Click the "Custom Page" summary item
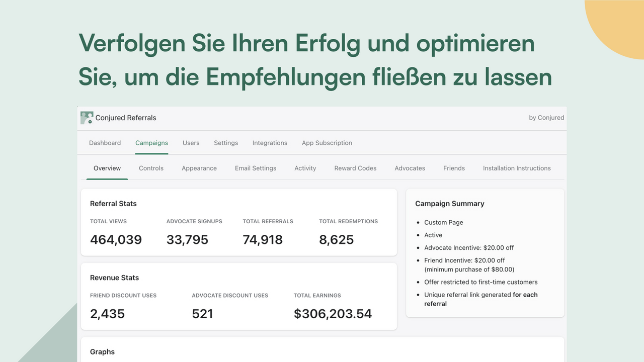Viewport: 644px width, 362px height. coord(443,222)
